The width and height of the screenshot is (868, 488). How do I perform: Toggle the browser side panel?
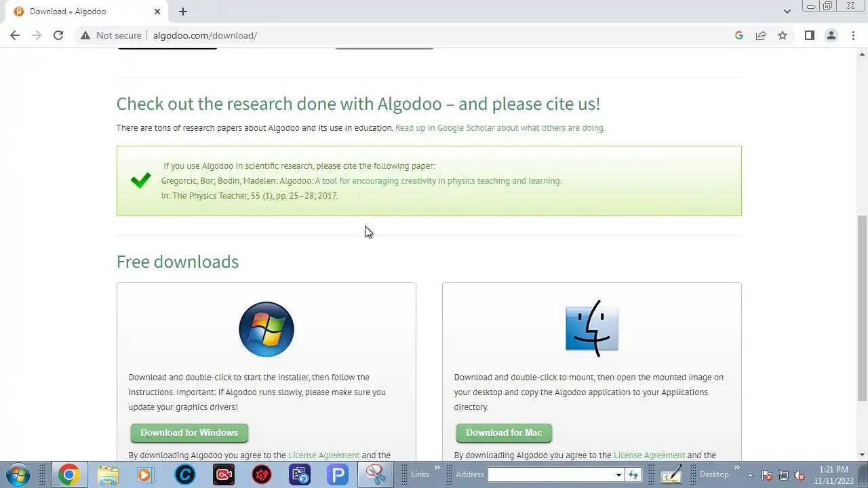point(809,35)
